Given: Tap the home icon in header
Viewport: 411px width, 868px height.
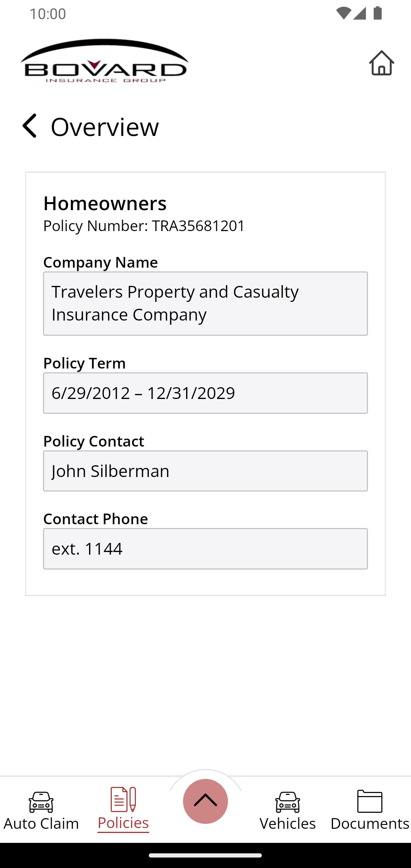Looking at the screenshot, I should click(381, 63).
